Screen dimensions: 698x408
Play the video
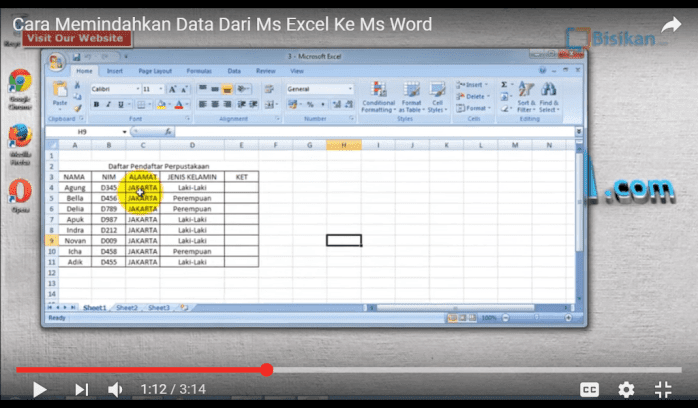coord(40,389)
